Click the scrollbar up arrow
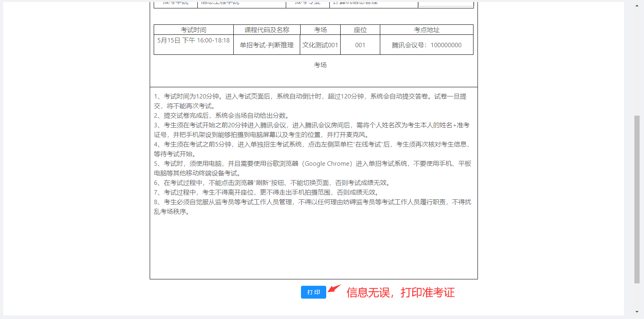 pyautogui.click(x=637, y=6)
